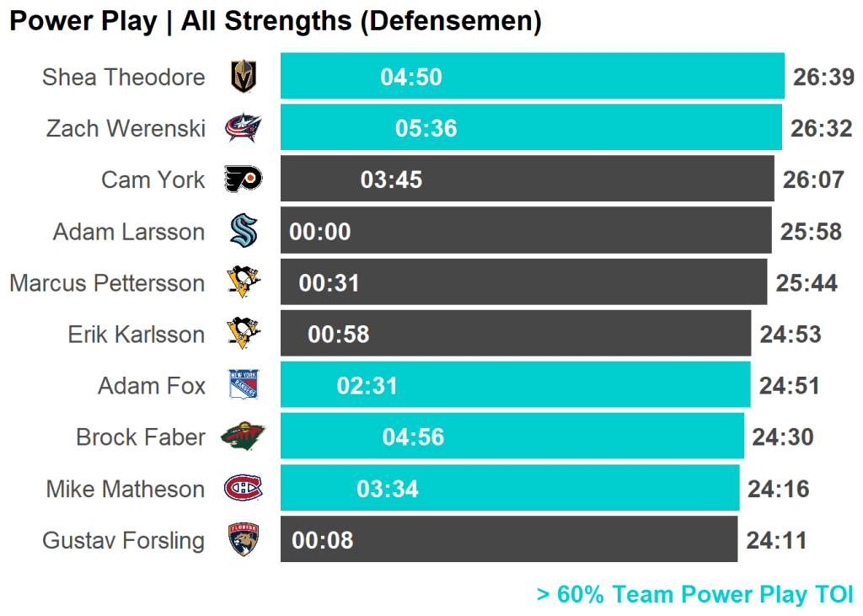The height and width of the screenshot is (616, 863).
Task: Click the Montreal Canadiens logo
Action: click(243, 488)
